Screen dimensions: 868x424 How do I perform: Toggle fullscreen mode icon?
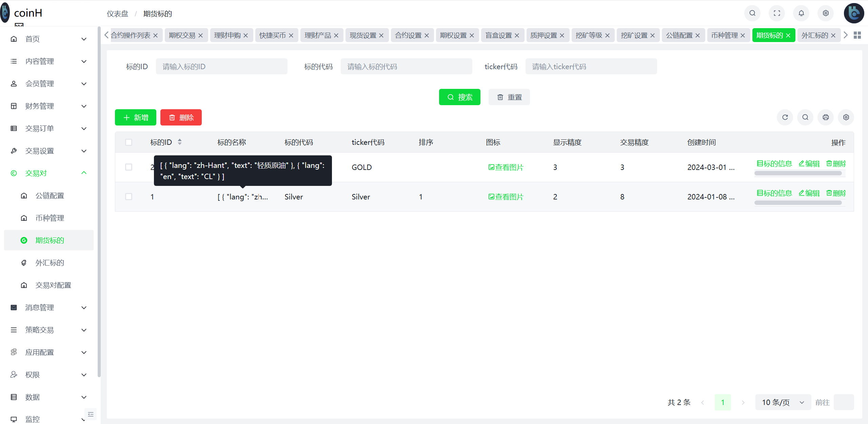[x=777, y=13]
